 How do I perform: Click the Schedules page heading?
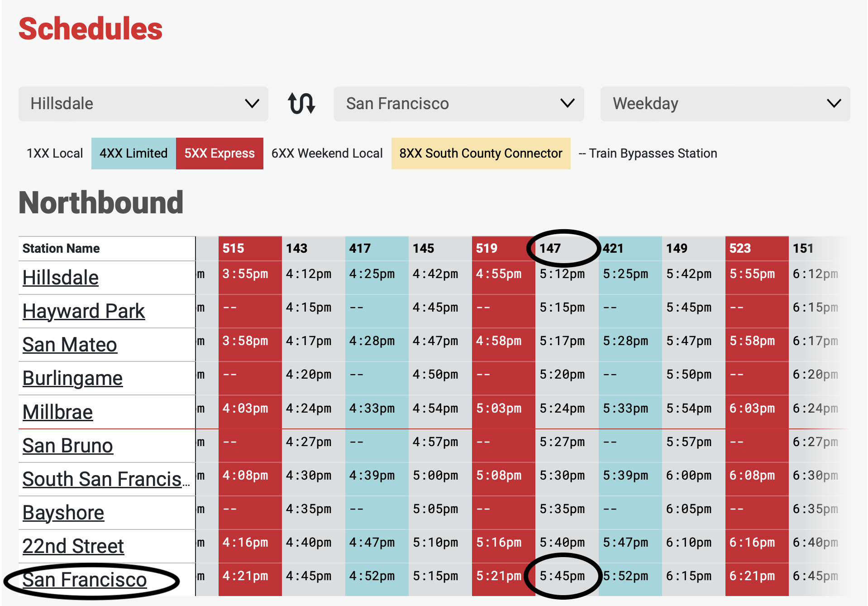[91, 29]
